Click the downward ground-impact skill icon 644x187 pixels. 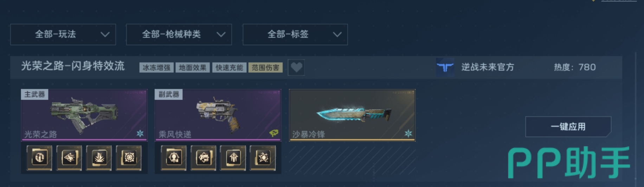(99, 158)
